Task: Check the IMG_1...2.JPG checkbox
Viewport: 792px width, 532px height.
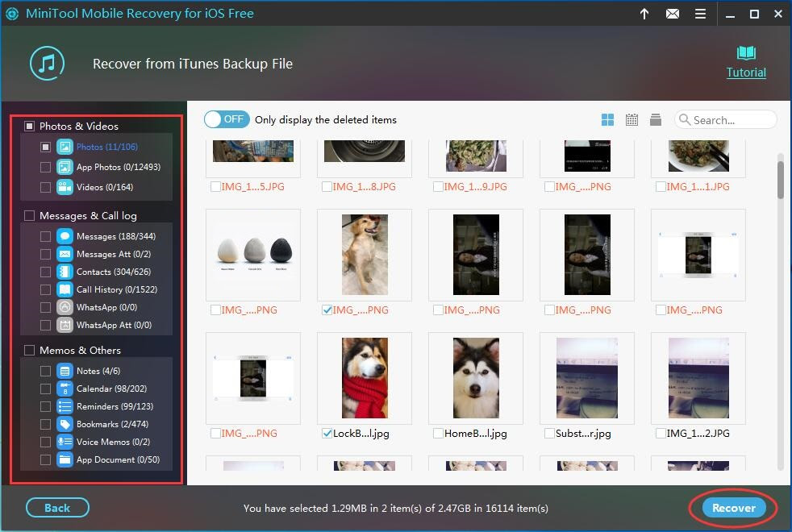Action: pos(661,433)
